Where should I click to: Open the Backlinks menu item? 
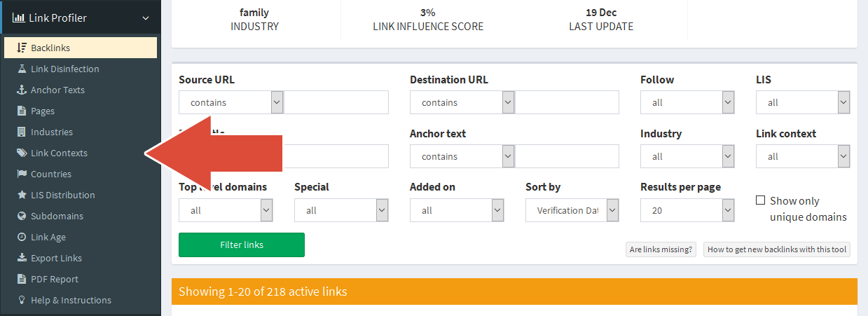[x=81, y=48]
